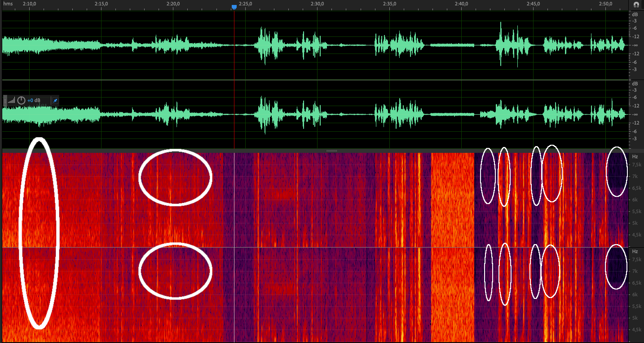Click the HUD drag grip handle
The image size is (644, 343).
[x=5, y=100]
